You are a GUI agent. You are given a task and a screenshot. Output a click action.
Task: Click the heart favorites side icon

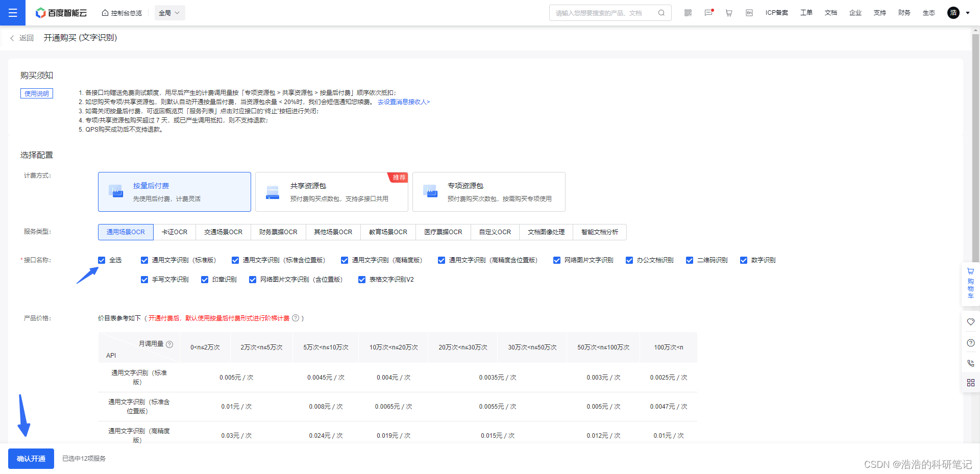coord(971,321)
